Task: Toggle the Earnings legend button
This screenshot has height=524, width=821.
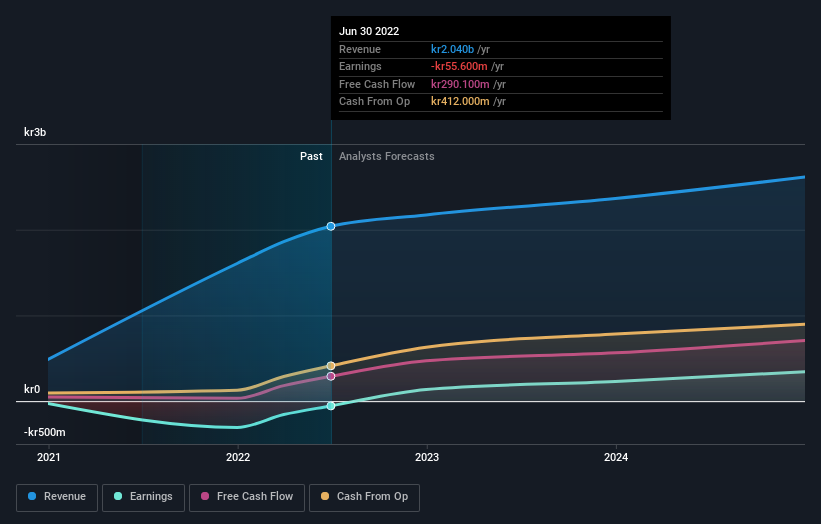Action: (x=143, y=497)
